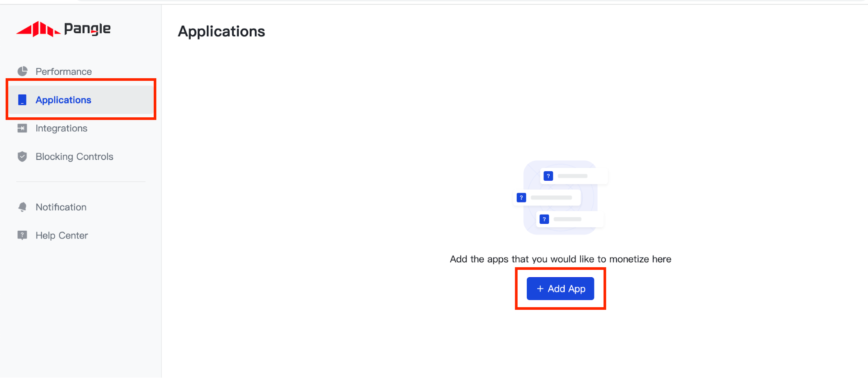Open Help Center from the sidebar

coord(62,235)
